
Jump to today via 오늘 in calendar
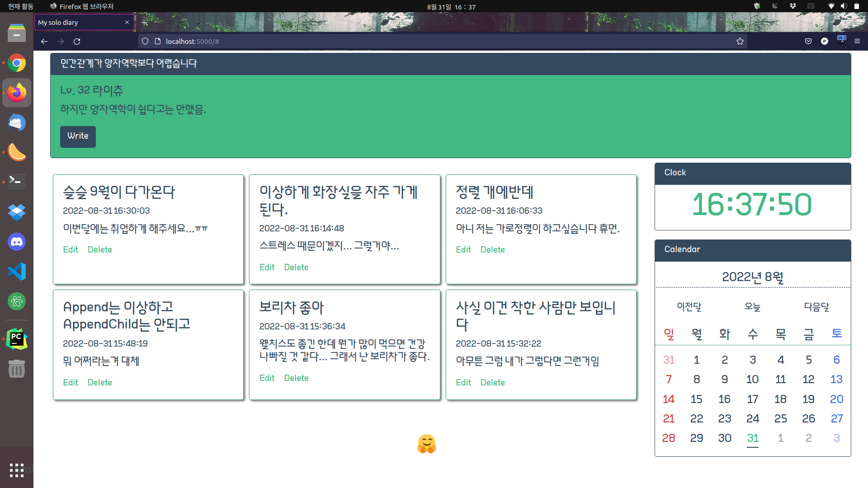pyautogui.click(x=752, y=307)
